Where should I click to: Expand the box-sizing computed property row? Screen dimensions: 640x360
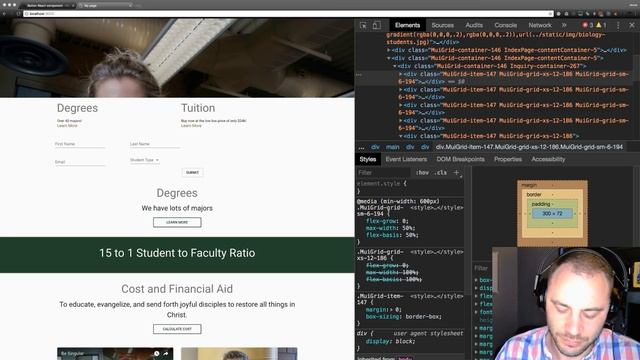point(476,280)
